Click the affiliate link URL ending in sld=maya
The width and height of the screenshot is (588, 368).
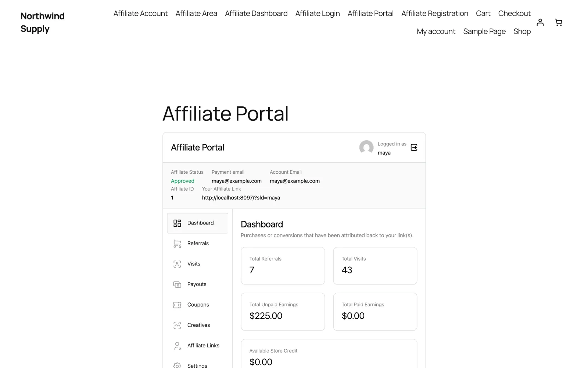[x=241, y=198]
